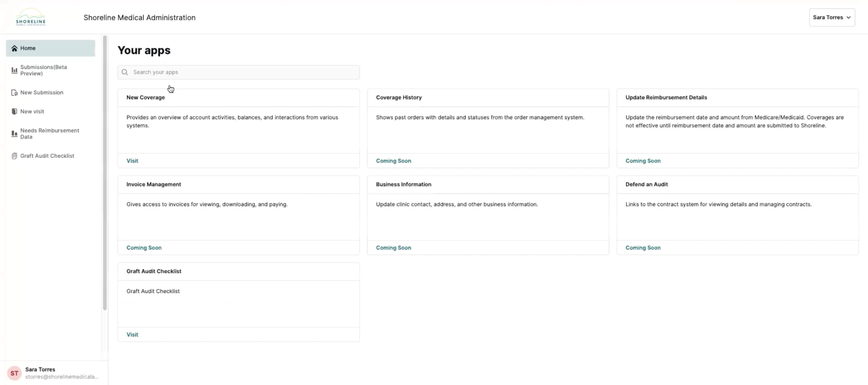This screenshot has height=385, width=868.
Task: Select New Submission in the sidebar
Action: (x=42, y=93)
